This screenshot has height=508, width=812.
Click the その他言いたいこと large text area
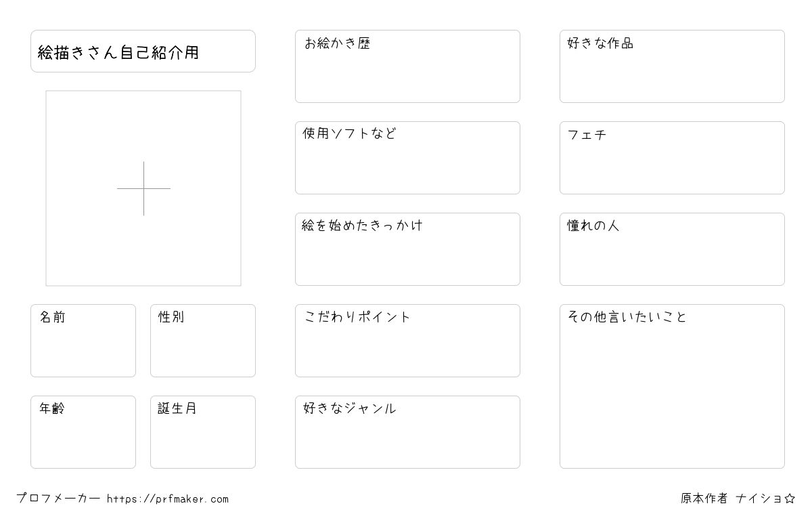tap(672, 386)
